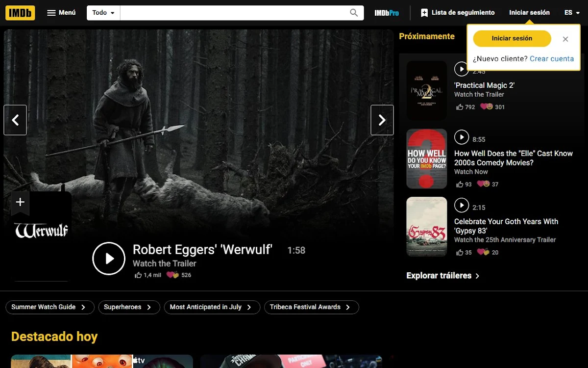Show the previous featured trailer slide
The height and width of the screenshot is (368, 588).
tap(15, 120)
